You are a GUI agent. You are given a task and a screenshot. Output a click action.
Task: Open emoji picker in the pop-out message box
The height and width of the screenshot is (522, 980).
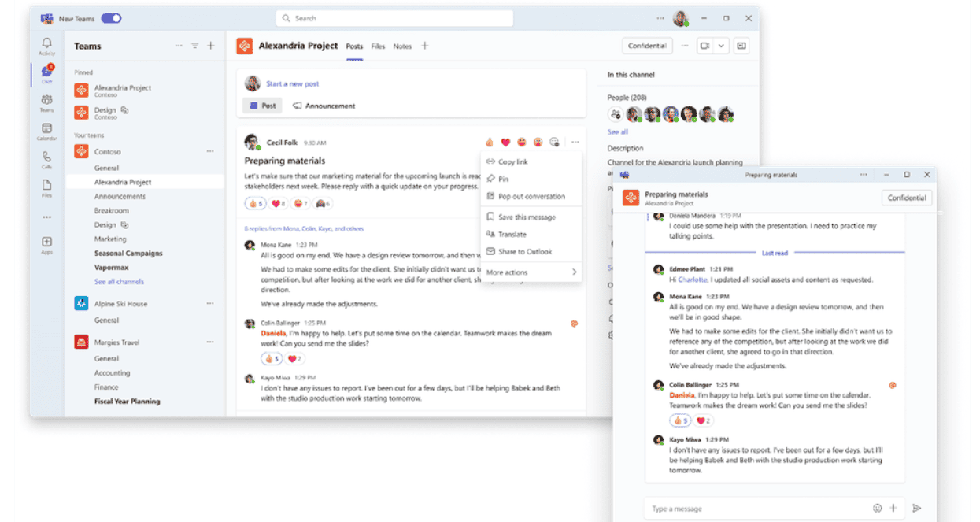point(878,509)
